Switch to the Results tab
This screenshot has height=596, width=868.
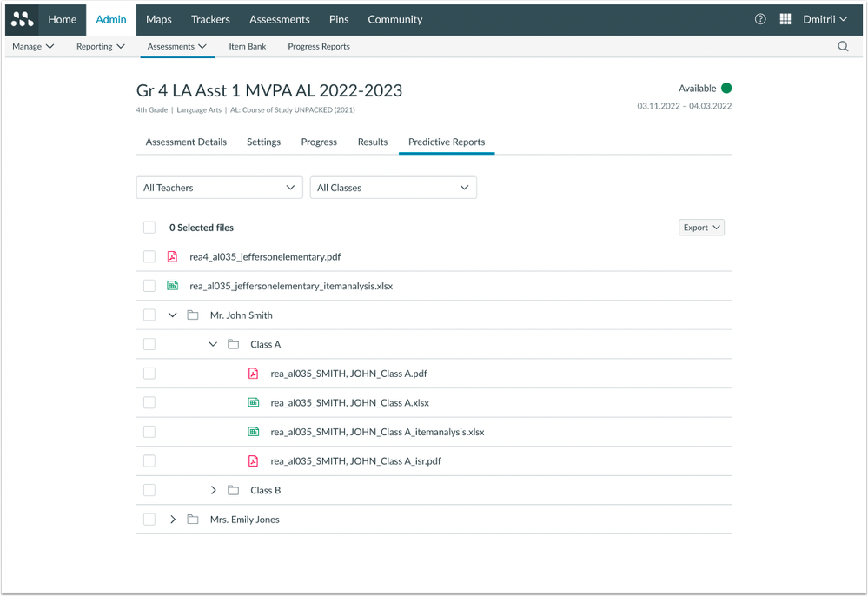pyautogui.click(x=372, y=142)
